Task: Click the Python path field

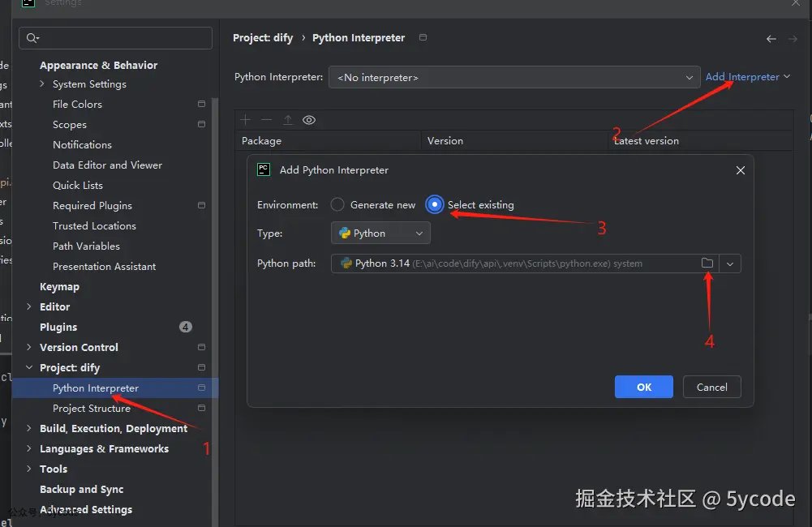Action: [536, 263]
